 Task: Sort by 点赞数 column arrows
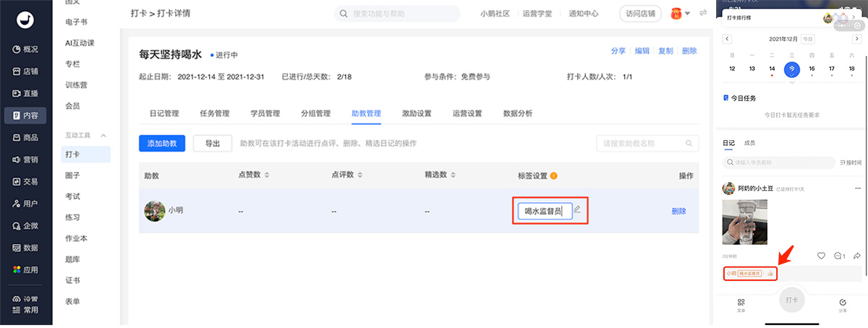[267, 176]
